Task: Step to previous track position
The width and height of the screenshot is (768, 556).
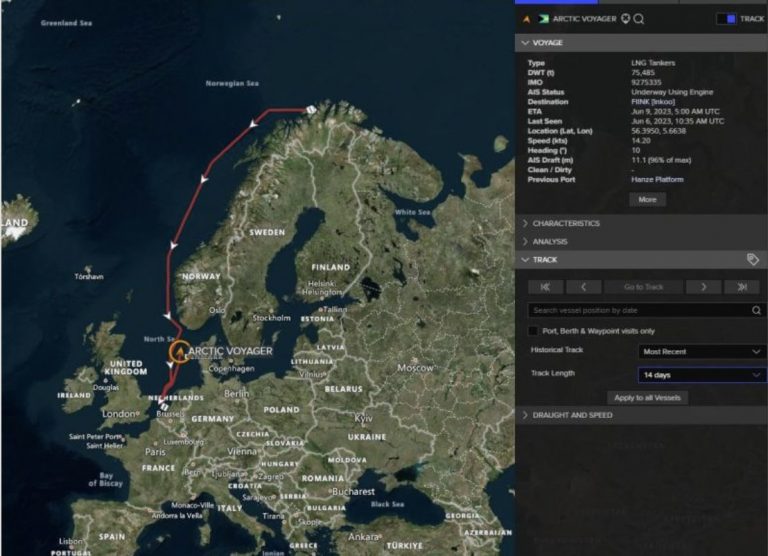Action: [x=583, y=287]
